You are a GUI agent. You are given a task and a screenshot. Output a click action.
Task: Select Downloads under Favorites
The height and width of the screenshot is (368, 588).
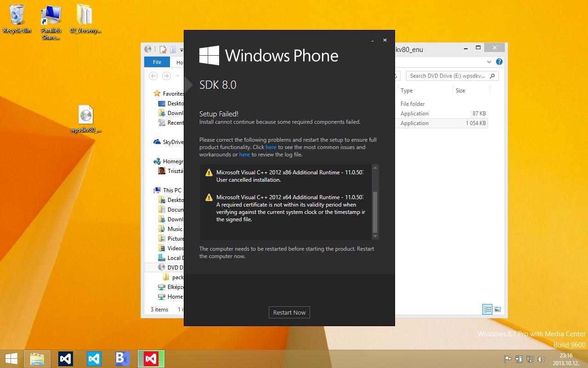tap(170, 113)
